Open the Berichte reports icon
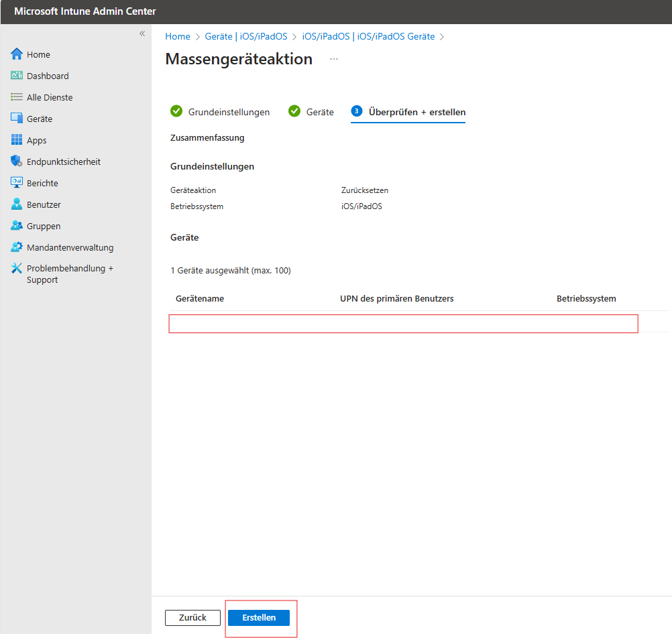This screenshot has width=672, height=638. [x=17, y=182]
